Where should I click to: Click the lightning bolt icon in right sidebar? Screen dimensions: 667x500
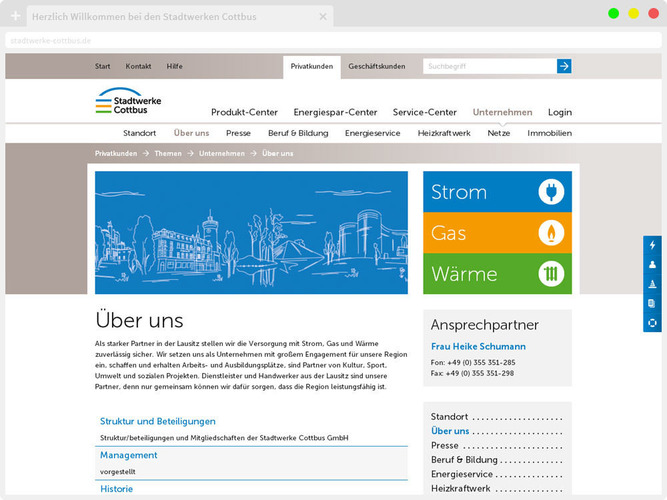click(x=653, y=245)
